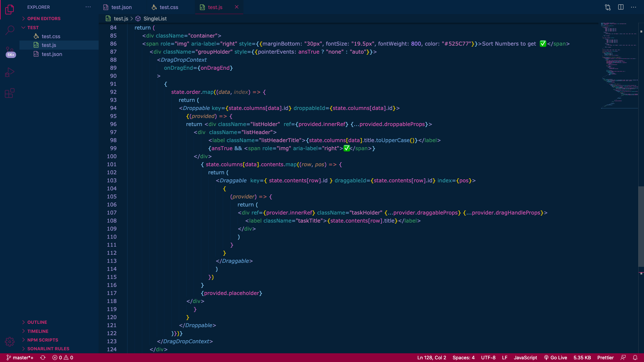Place cursor on provided.placeholder expression
This screenshot has width=644, height=362.
tap(231, 293)
